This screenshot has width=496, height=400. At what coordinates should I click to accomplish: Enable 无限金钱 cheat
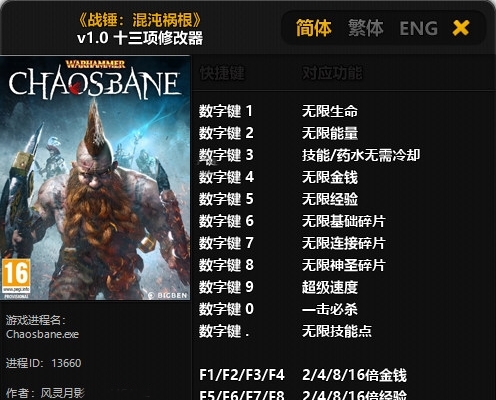[x=330, y=177]
